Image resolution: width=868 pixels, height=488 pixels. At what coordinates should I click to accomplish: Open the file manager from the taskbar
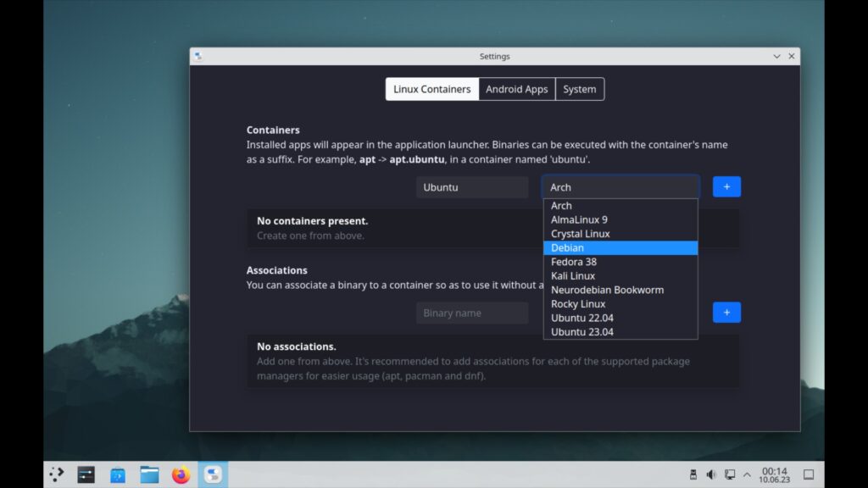pos(149,474)
